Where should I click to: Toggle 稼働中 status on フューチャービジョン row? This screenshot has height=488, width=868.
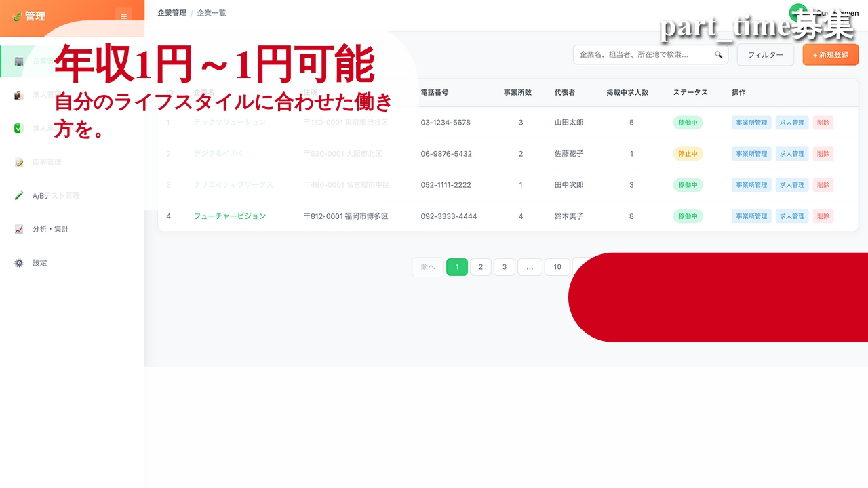pos(688,216)
